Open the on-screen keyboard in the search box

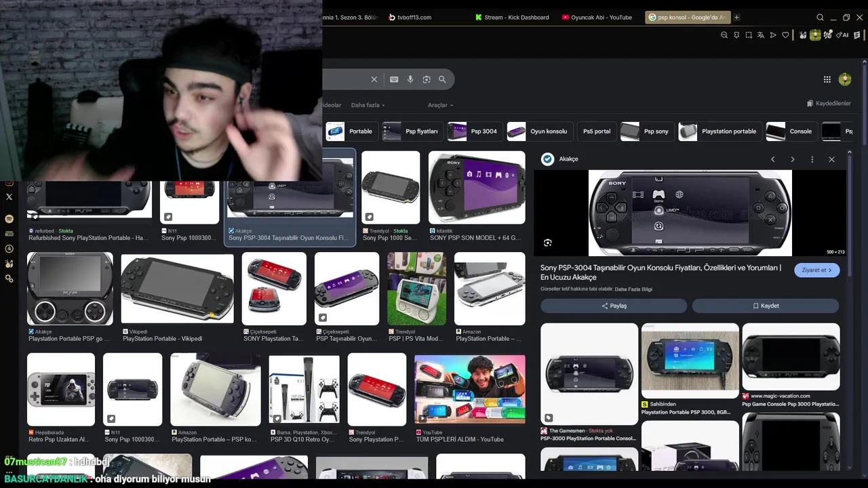(394, 79)
